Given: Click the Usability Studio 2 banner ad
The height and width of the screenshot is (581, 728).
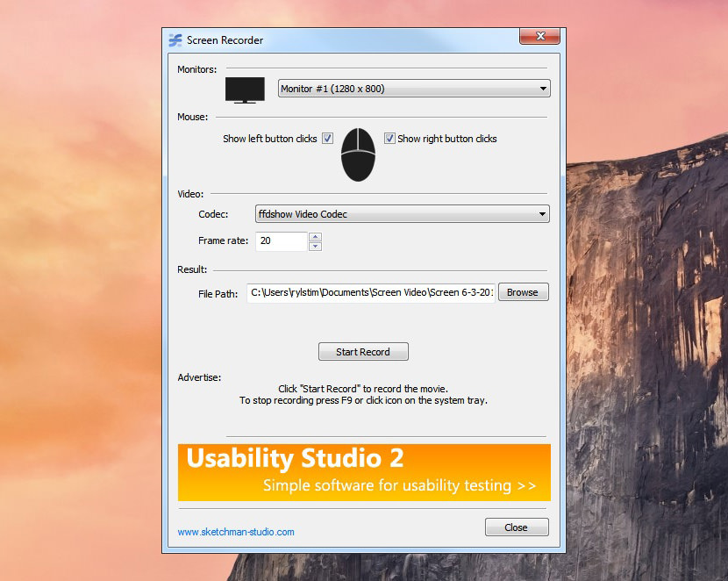Looking at the screenshot, I should coord(364,472).
